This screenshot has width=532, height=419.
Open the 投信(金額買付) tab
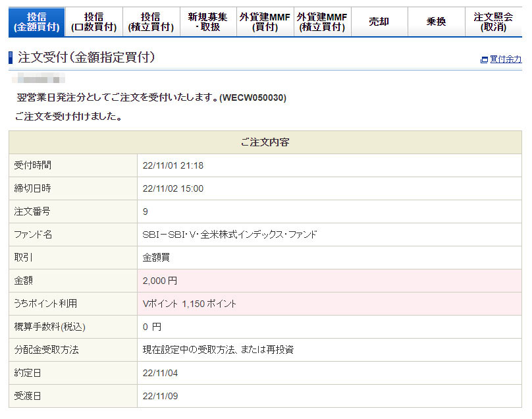[x=37, y=22]
